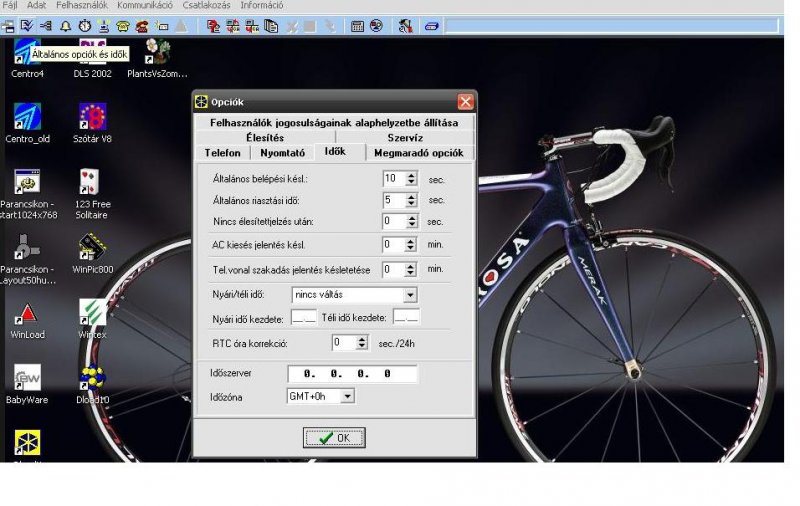The width and height of the screenshot is (800, 506).
Task: Close the Opciók dialog with the red X
Action: pyautogui.click(x=465, y=102)
